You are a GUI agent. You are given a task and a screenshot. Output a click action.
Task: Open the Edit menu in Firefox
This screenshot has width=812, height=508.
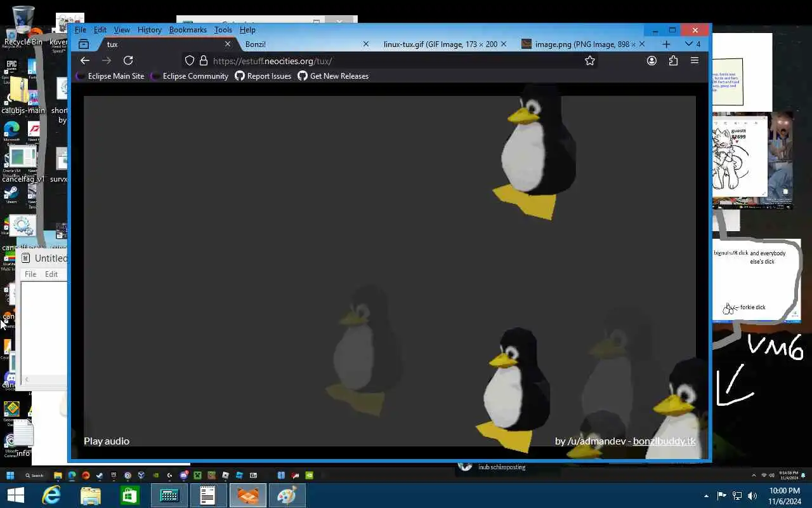point(100,30)
